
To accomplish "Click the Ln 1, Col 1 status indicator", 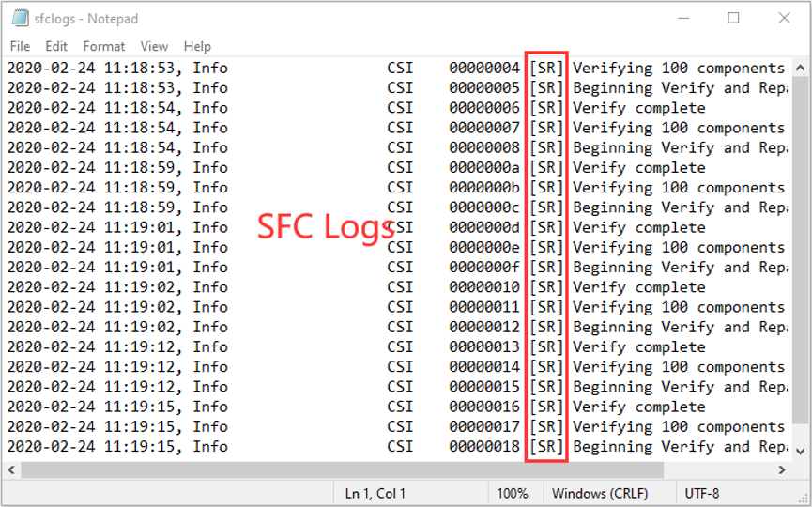I will point(375,493).
